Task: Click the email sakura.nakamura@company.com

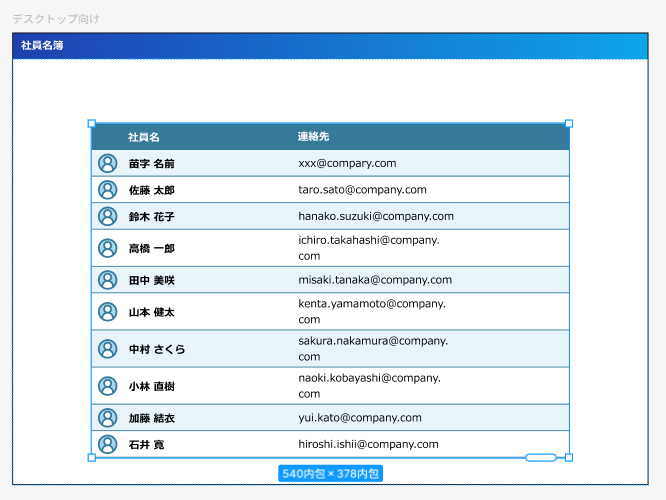Action: 373,349
